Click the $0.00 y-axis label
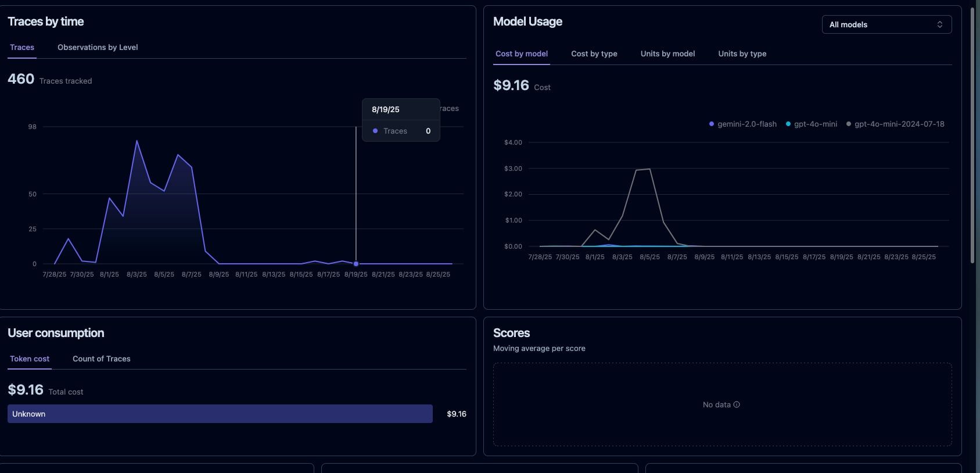Image resolution: width=980 pixels, height=473 pixels. pyautogui.click(x=513, y=246)
